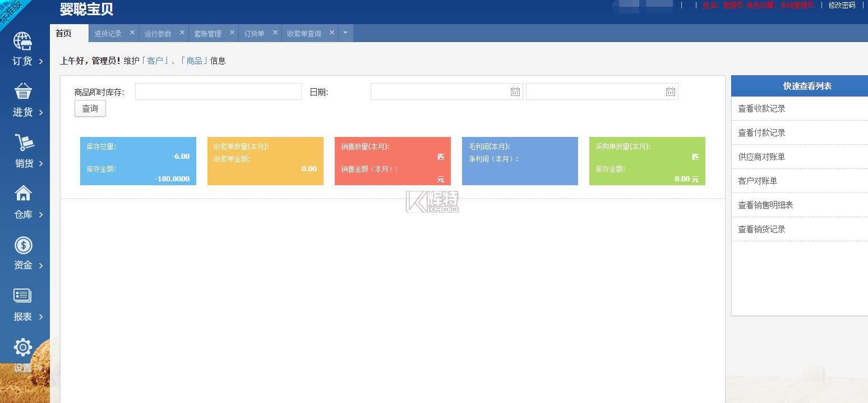The width and height of the screenshot is (868, 403).
Task: Select the 销货 hand-truck icon
Action: 23,143
